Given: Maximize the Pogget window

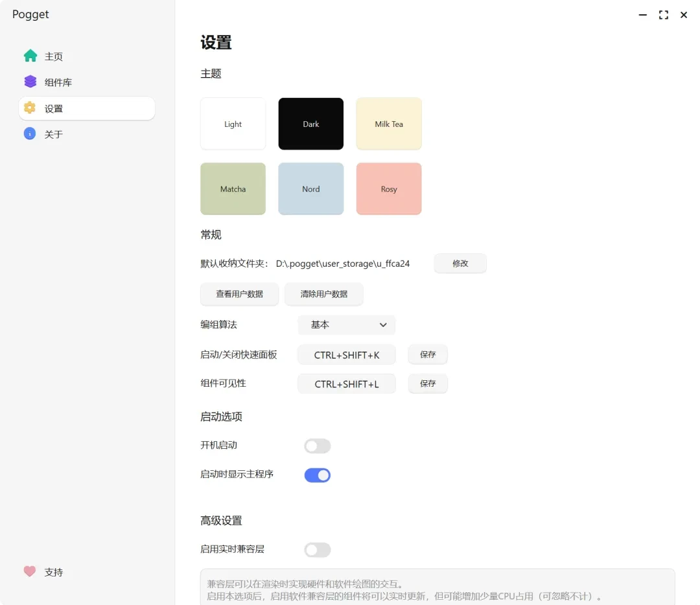Looking at the screenshot, I should tap(664, 15).
